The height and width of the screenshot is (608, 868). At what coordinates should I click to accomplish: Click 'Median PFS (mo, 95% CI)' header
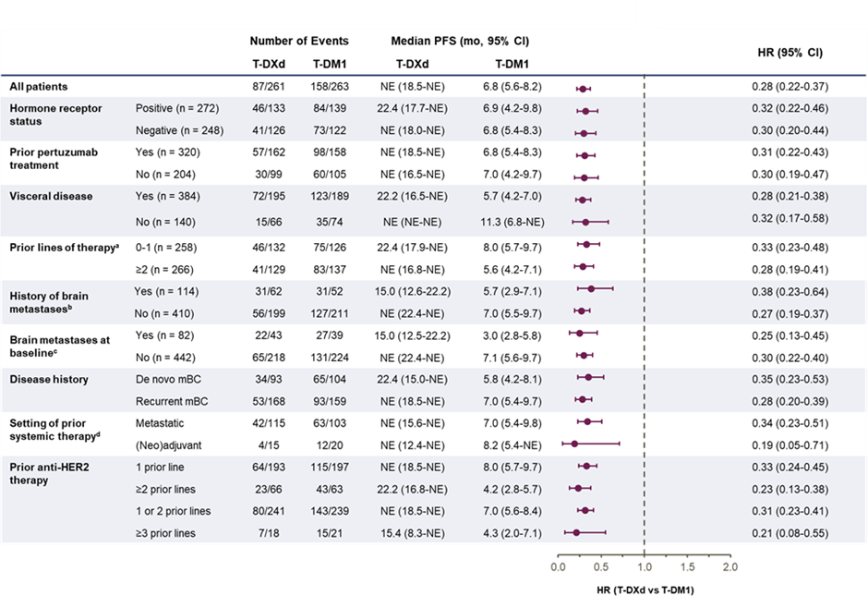click(x=460, y=41)
